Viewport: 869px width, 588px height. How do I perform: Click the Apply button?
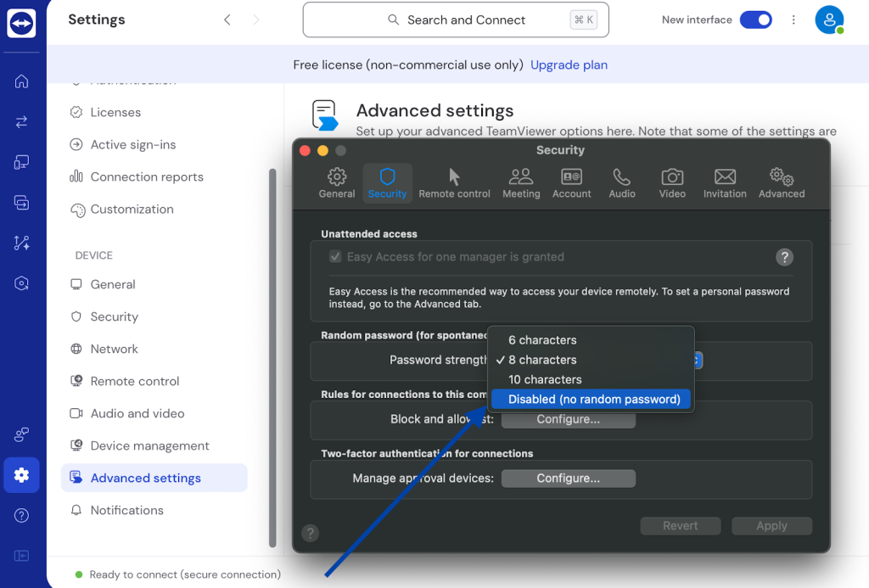[771, 525]
